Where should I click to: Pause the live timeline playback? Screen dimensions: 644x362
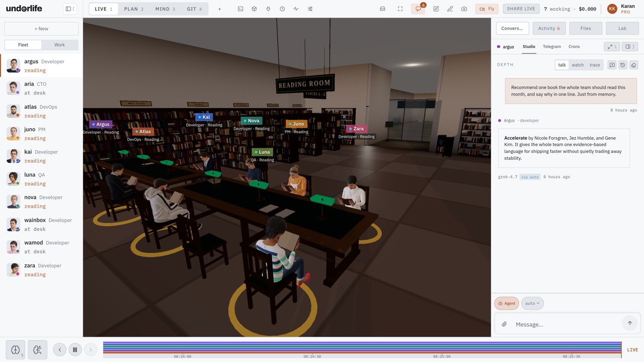tap(75, 350)
